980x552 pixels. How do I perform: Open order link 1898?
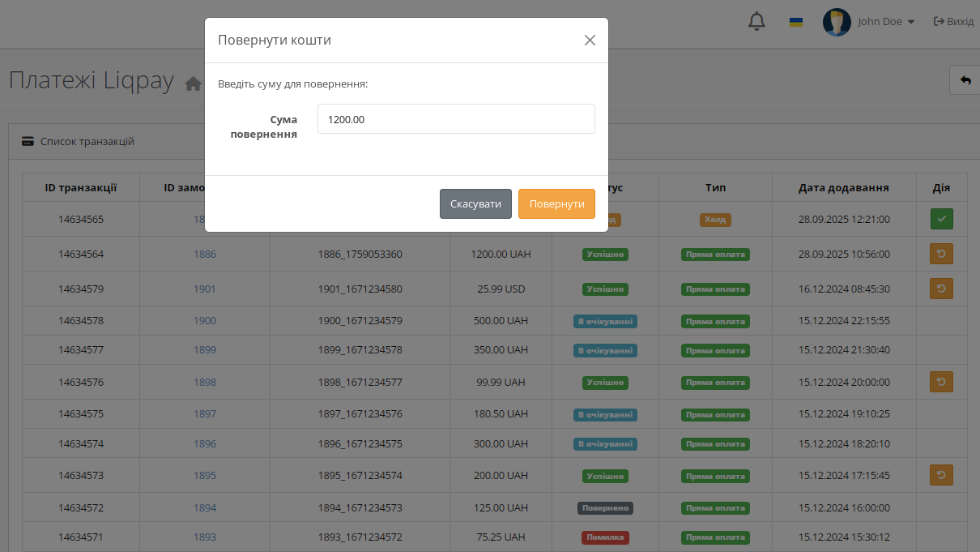205,382
